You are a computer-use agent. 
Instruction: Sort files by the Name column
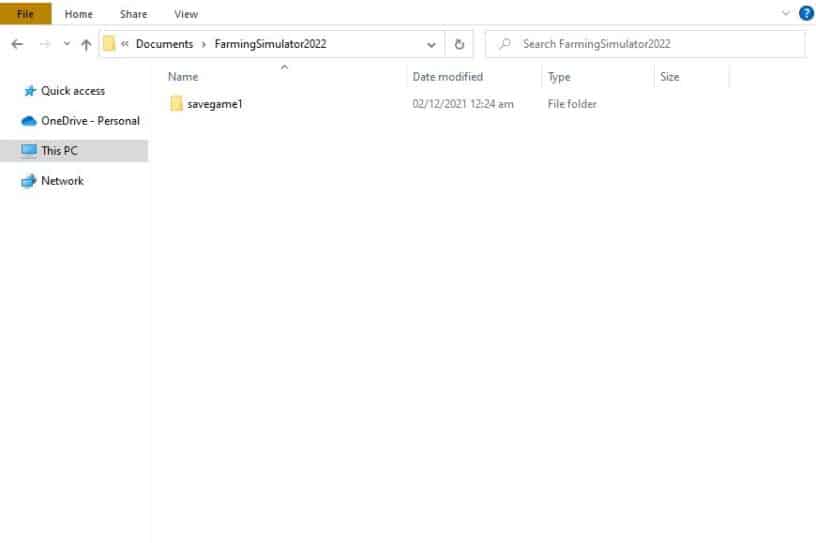pyautogui.click(x=183, y=77)
